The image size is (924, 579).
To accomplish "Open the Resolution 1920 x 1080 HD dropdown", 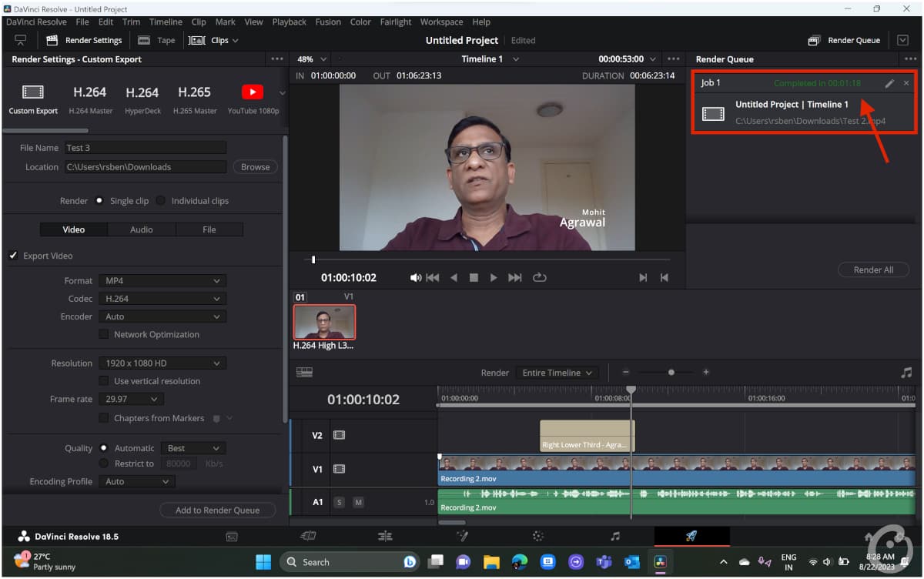I will (x=162, y=363).
